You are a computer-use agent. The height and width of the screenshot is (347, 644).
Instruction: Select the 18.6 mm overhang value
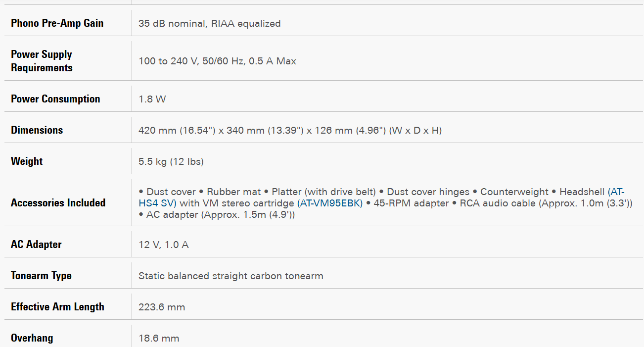click(x=159, y=339)
